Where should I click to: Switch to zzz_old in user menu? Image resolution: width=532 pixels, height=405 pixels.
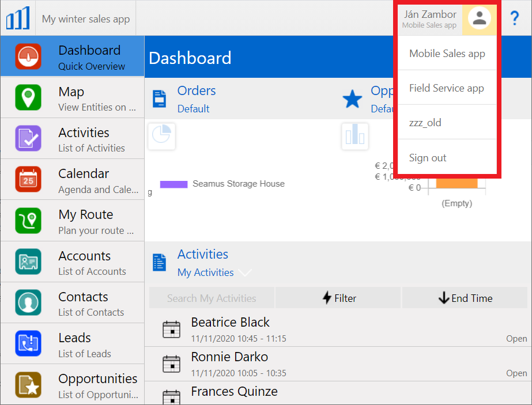coord(425,123)
